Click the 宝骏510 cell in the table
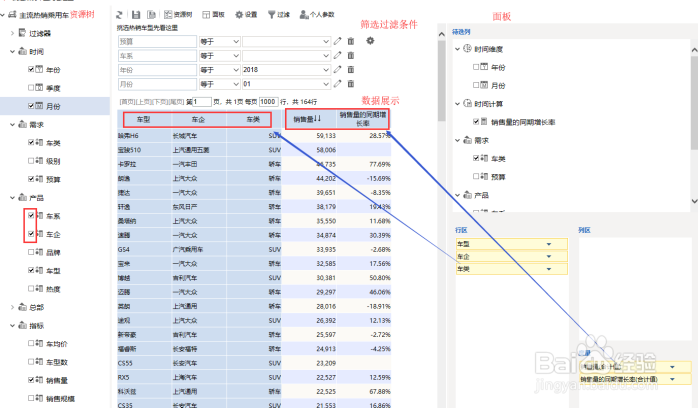The image size is (698, 409). click(144, 150)
